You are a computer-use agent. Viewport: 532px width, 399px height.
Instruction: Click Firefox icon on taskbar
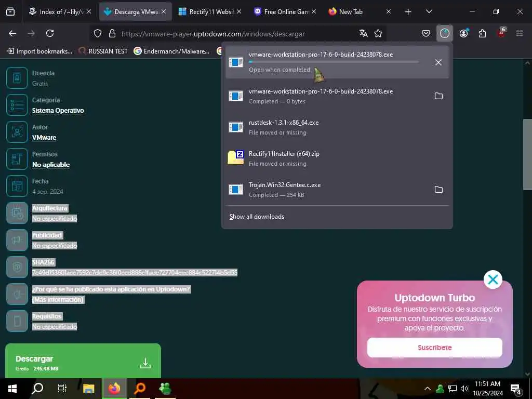coord(114,389)
